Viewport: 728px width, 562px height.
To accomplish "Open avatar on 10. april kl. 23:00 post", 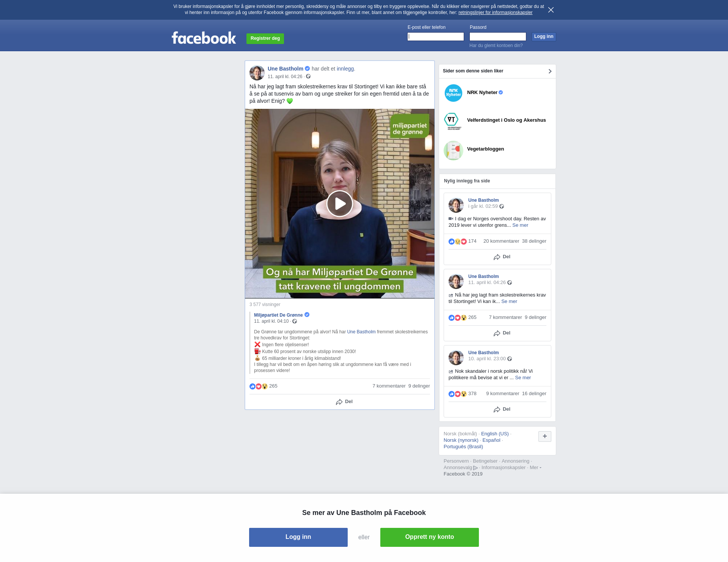I will [x=456, y=358].
